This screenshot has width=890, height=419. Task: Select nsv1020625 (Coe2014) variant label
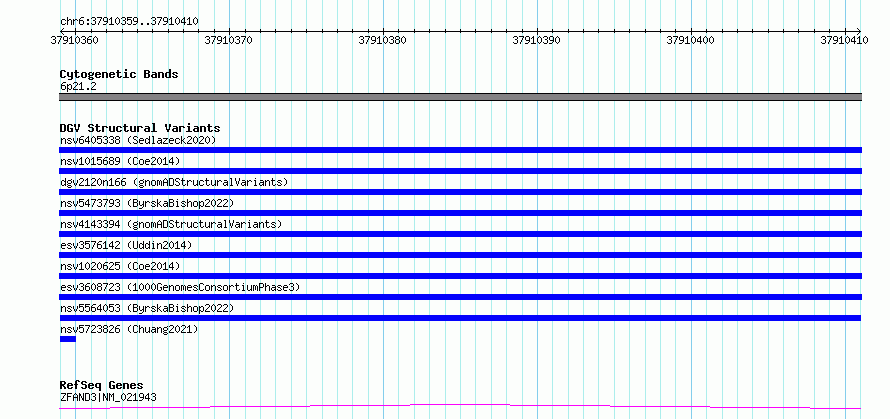pyautogui.click(x=120, y=266)
